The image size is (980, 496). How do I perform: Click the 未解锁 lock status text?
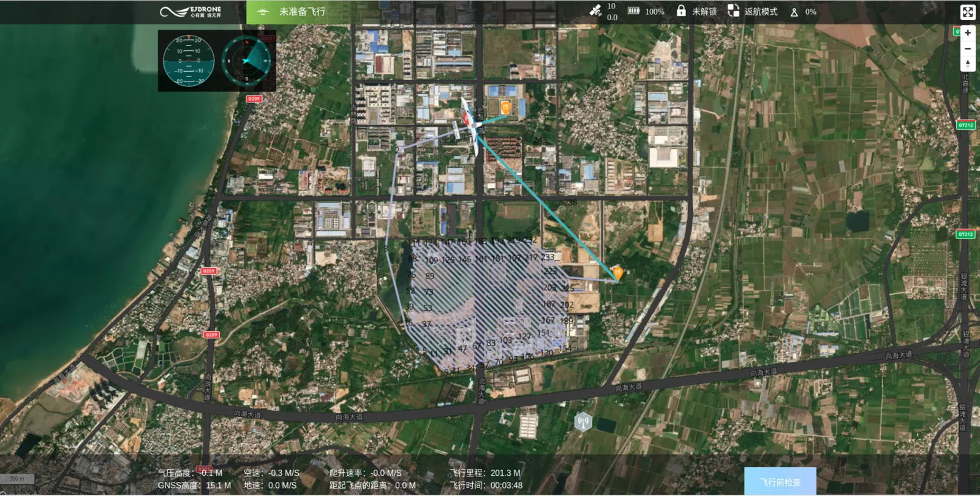(704, 12)
